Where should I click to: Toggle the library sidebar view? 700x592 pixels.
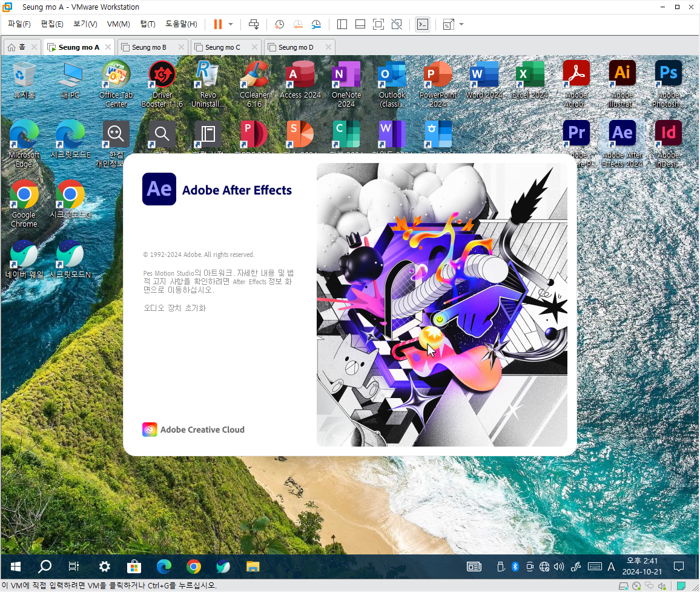(x=342, y=24)
